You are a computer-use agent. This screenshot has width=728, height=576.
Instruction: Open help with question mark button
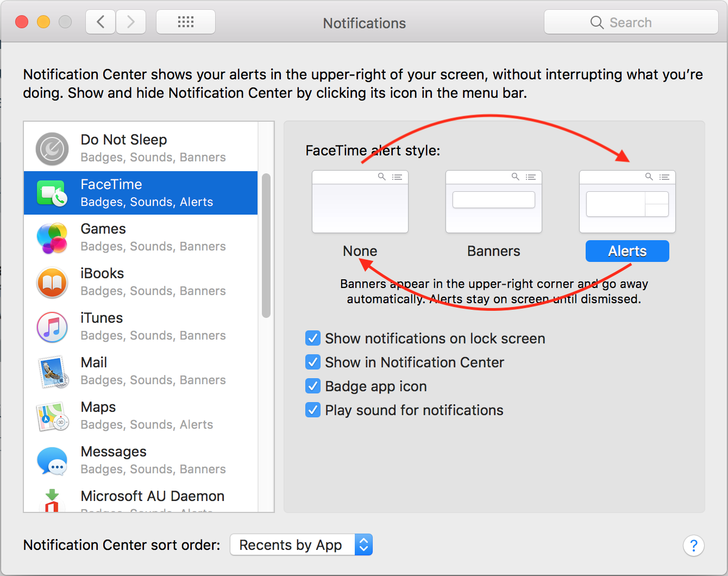pos(693,545)
